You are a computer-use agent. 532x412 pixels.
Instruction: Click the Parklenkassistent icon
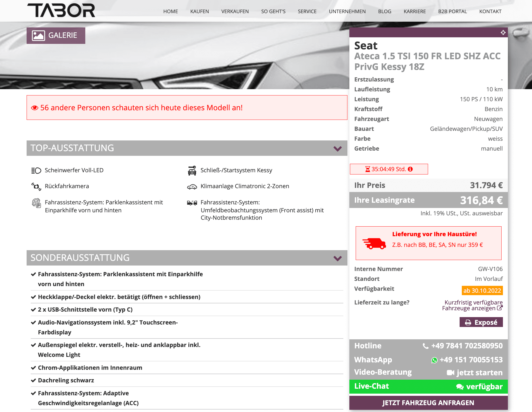36,203
